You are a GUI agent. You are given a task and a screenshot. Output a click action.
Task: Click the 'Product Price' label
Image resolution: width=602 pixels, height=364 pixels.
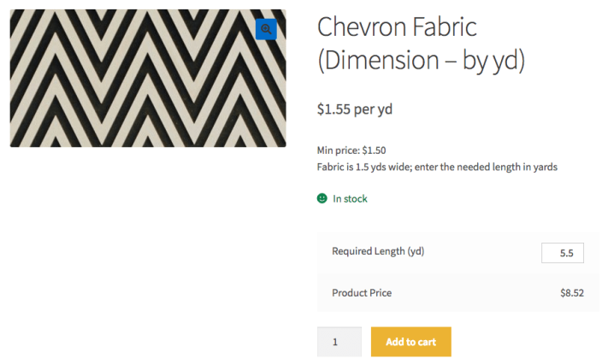362,293
